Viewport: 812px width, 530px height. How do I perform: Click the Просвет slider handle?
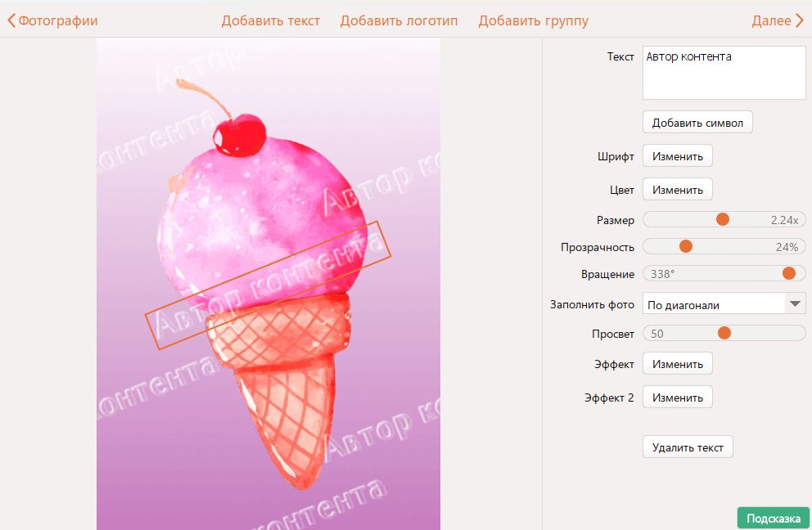pyautogui.click(x=724, y=333)
